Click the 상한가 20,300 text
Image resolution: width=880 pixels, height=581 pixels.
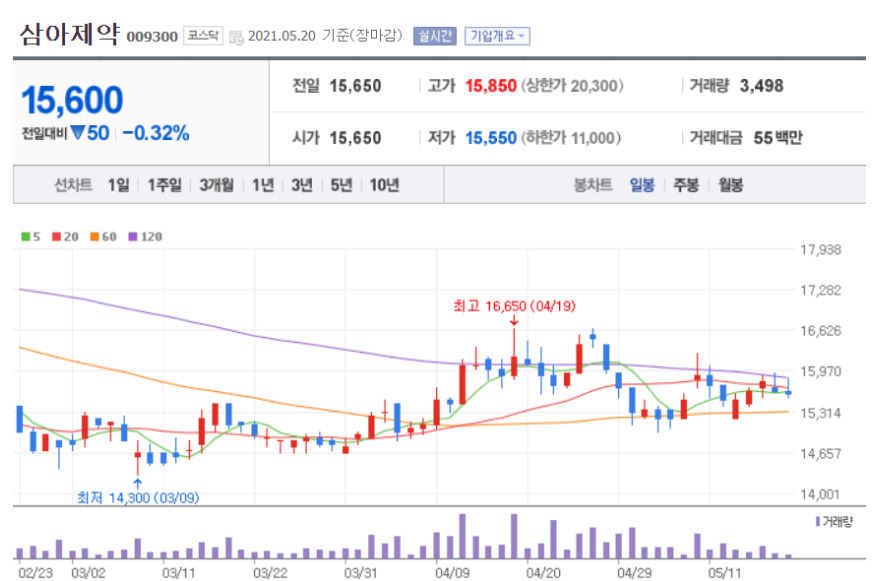[572, 86]
